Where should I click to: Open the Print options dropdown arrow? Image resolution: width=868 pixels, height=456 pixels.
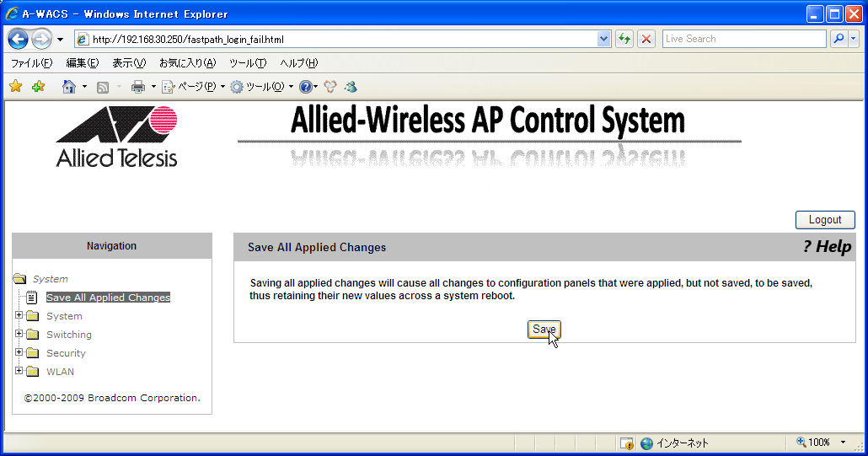click(153, 87)
